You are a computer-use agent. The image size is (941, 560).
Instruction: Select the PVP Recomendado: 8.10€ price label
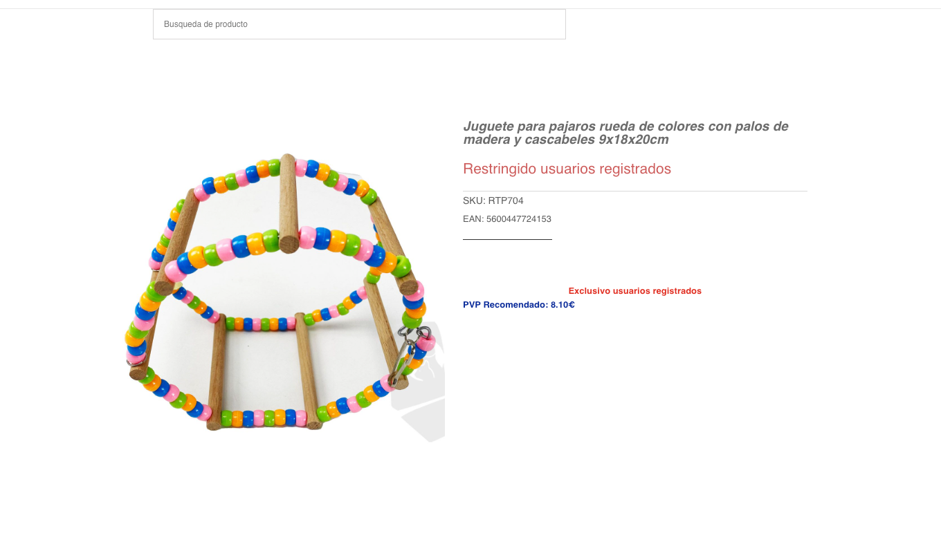pos(519,305)
